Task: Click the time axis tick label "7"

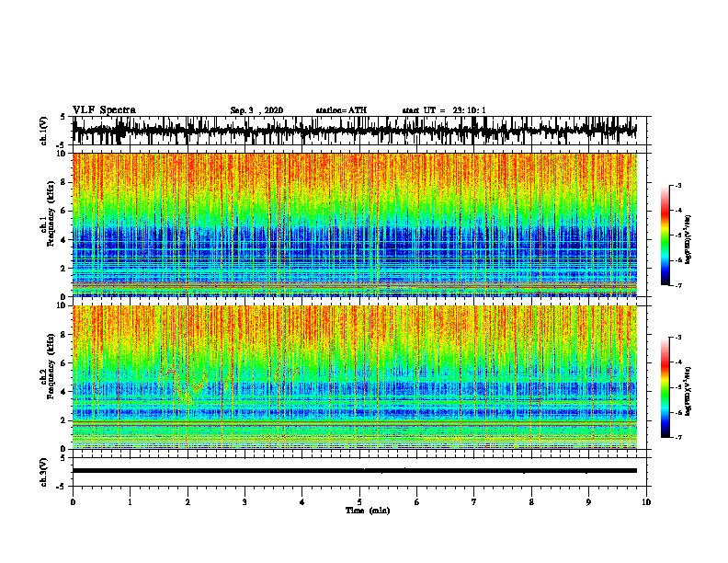Action: 474,502
